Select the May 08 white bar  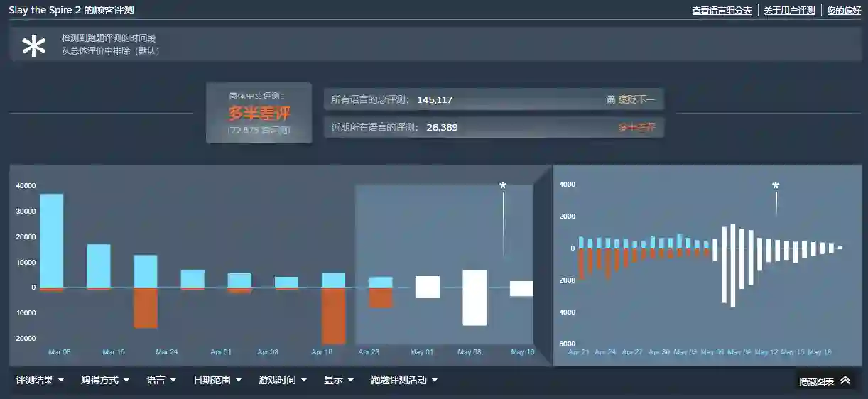(x=474, y=297)
